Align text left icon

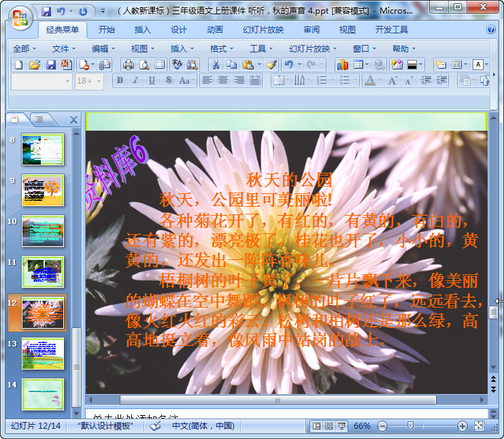pos(207,80)
